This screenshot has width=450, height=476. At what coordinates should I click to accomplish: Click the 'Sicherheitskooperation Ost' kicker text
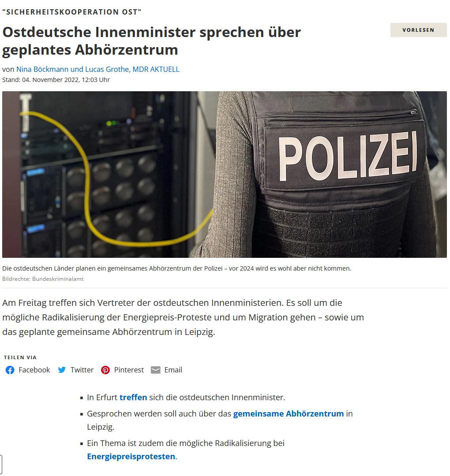tap(72, 12)
